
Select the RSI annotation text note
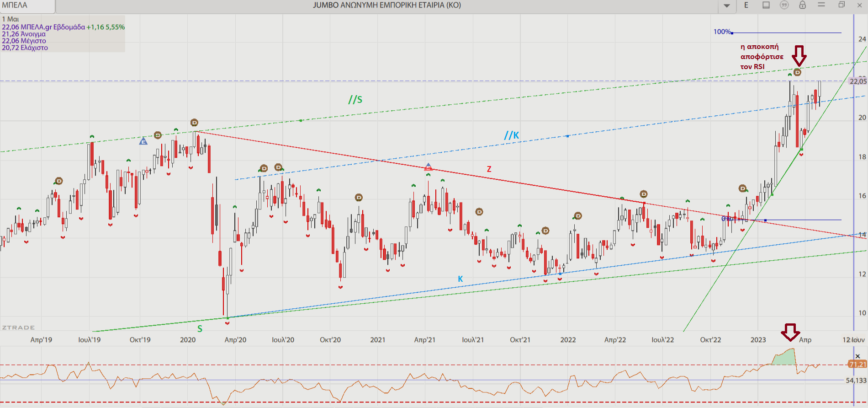(x=762, y=57)
